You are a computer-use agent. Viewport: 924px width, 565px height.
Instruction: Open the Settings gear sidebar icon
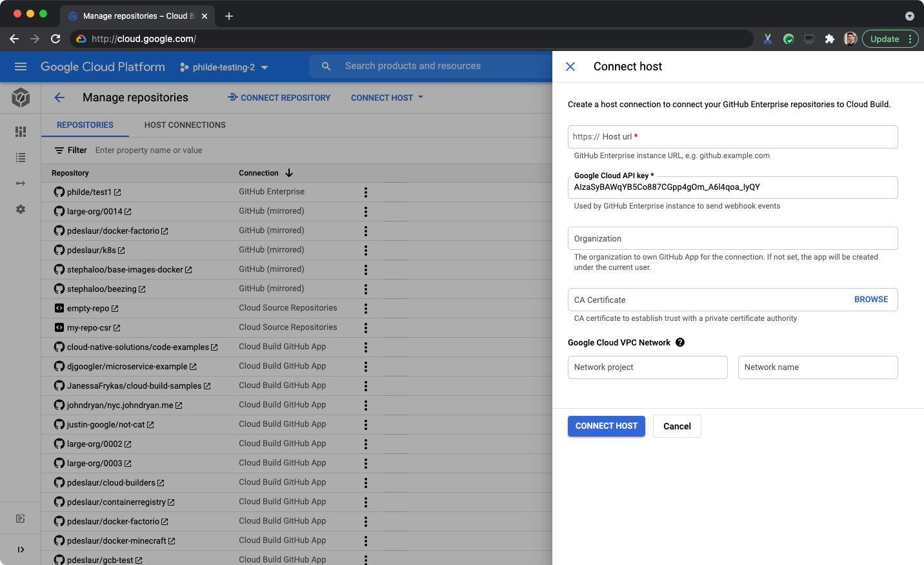coord(21,209)
